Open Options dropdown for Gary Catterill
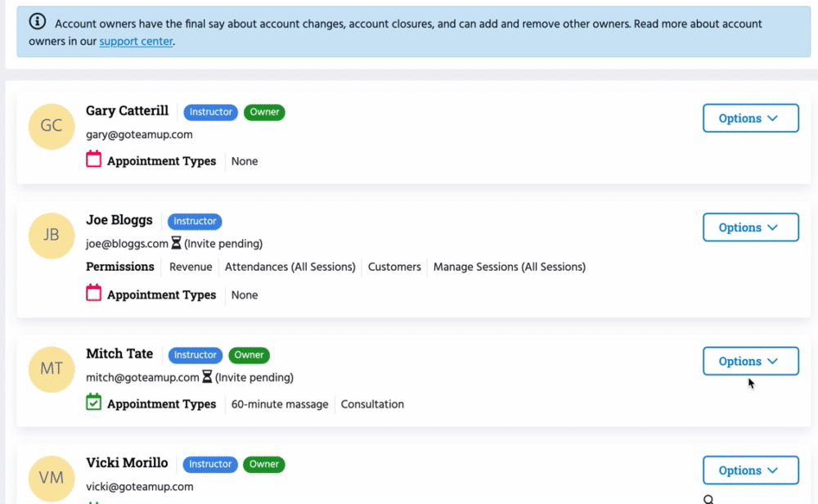The height and width of the screenshot is (504, 818). (x=750, y=118)
